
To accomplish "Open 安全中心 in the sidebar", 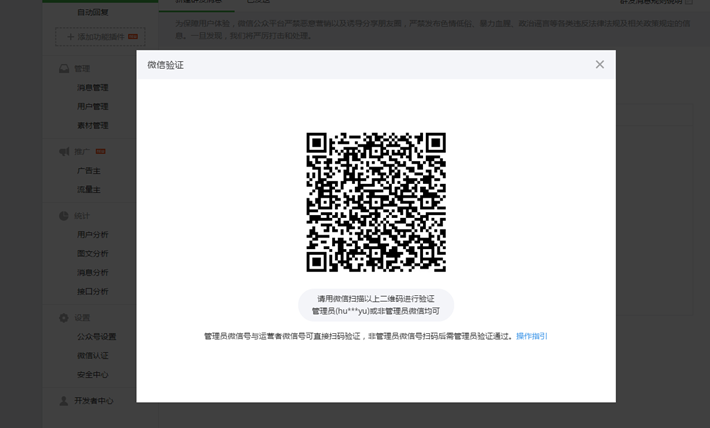I will tap(93, 375).
